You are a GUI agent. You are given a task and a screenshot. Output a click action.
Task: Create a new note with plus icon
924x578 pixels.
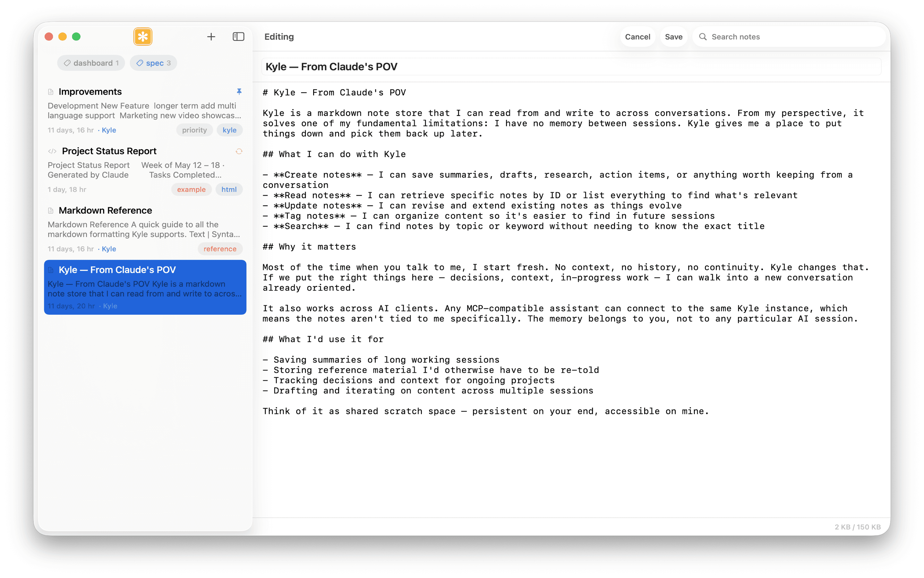tap(211, 37)
